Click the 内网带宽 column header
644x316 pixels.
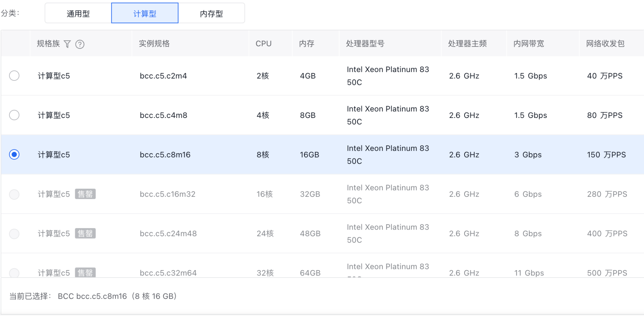[x=529, y=44]
